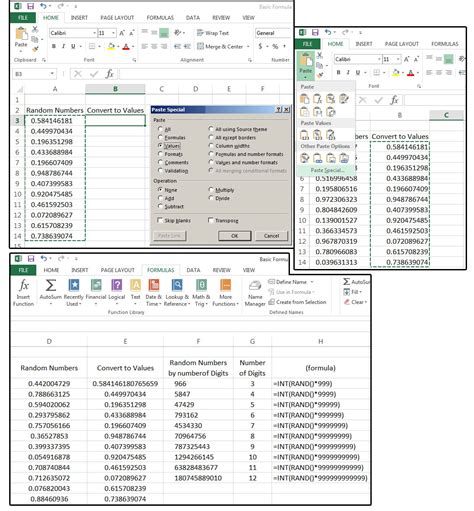Open Name Manager in bottom window ribbon

coord(255,293)
